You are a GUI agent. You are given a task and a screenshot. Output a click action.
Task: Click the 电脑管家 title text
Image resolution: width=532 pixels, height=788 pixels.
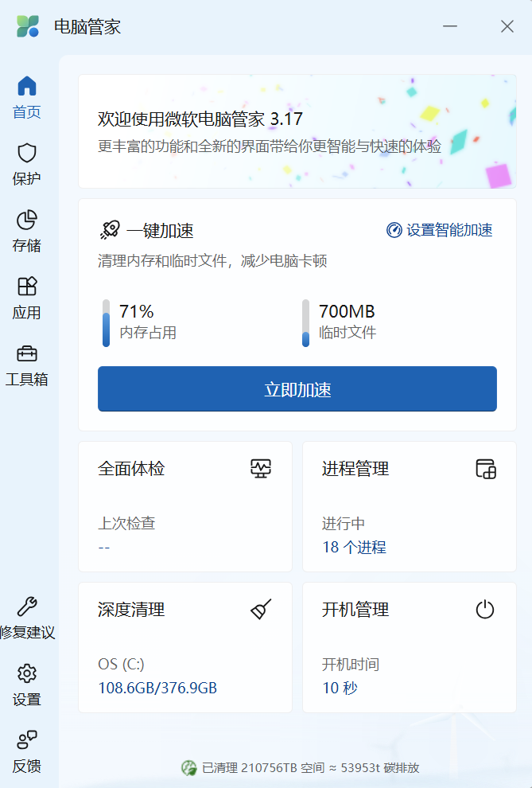pyautogui.click(x=87, y=26)
